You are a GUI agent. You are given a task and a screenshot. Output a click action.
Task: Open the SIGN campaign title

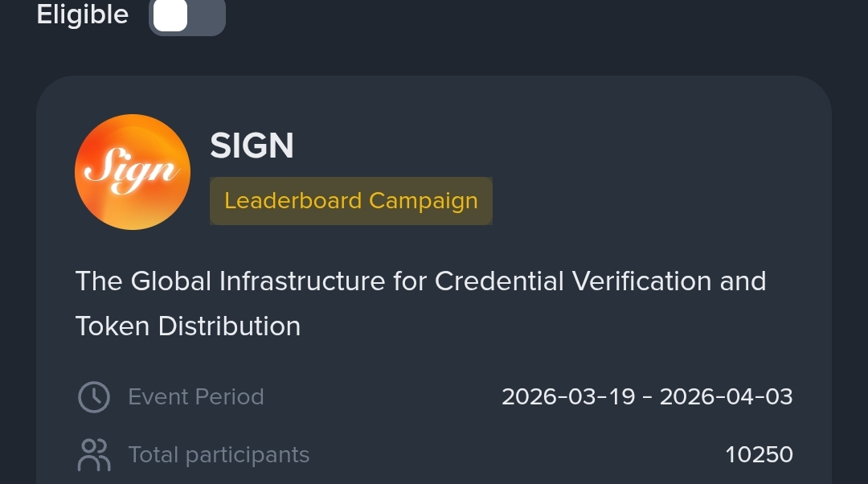click(252, 146)
